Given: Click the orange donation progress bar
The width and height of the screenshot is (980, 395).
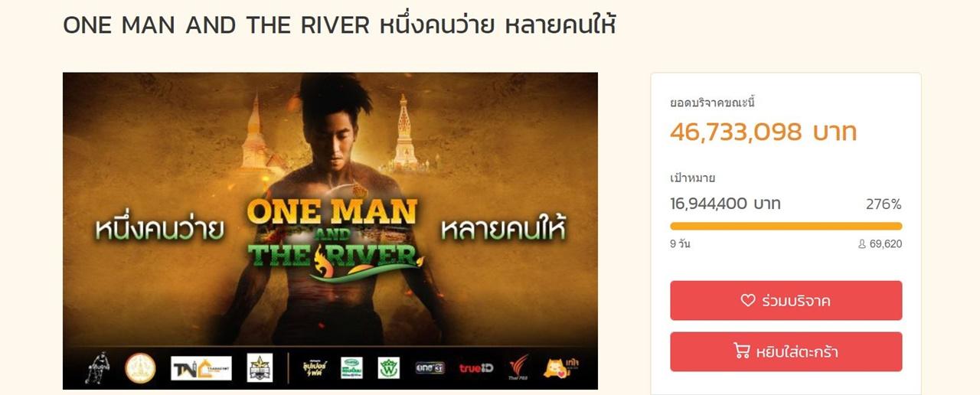Looking at the screenshot, I should click(786, 226).
